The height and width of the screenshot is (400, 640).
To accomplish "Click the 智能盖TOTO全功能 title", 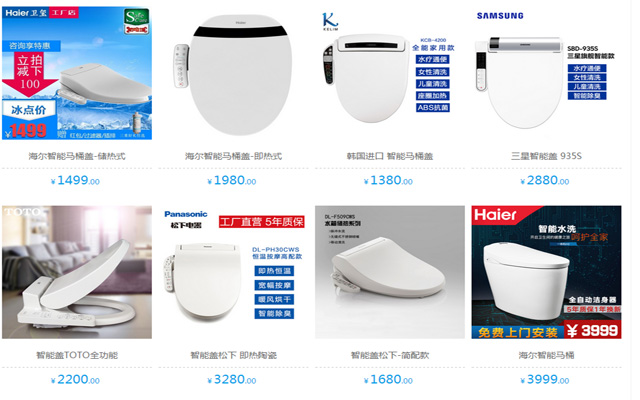I will (77, 355).
